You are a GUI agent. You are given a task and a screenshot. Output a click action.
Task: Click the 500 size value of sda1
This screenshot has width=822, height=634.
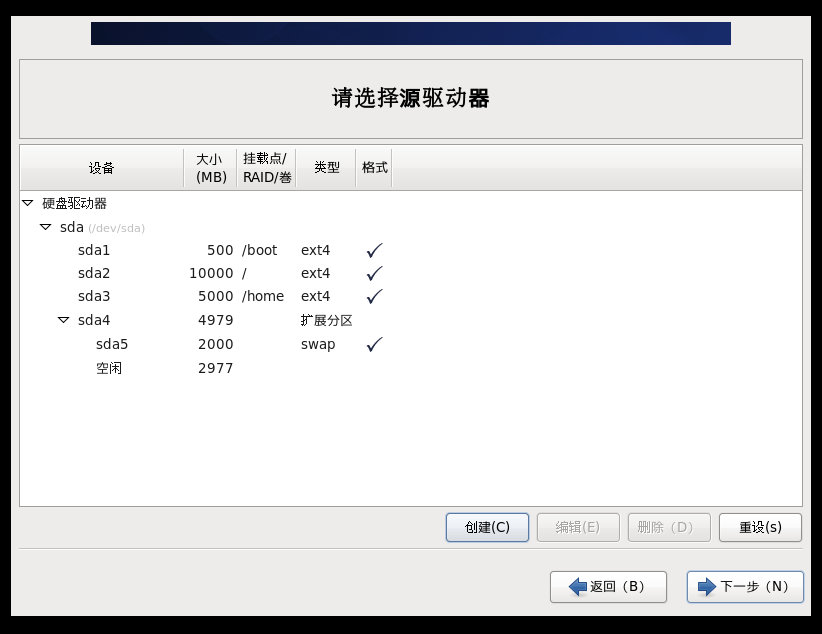tap(220, 250)
